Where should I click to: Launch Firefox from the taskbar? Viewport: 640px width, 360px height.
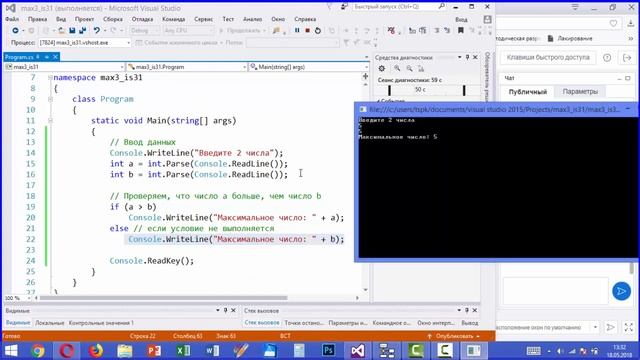(x=96, y=351)
